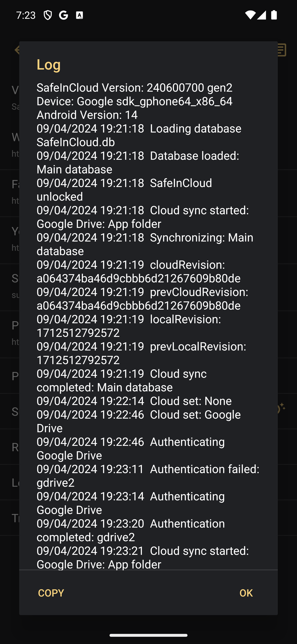This screenshot has width=297, height=644.
Task: Tap the sparkle icon at right edge
Action: [x=281, y=408]
